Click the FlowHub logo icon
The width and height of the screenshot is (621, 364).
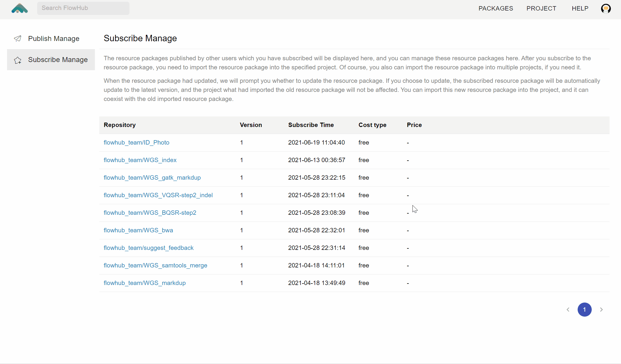(x=20, y=8)
